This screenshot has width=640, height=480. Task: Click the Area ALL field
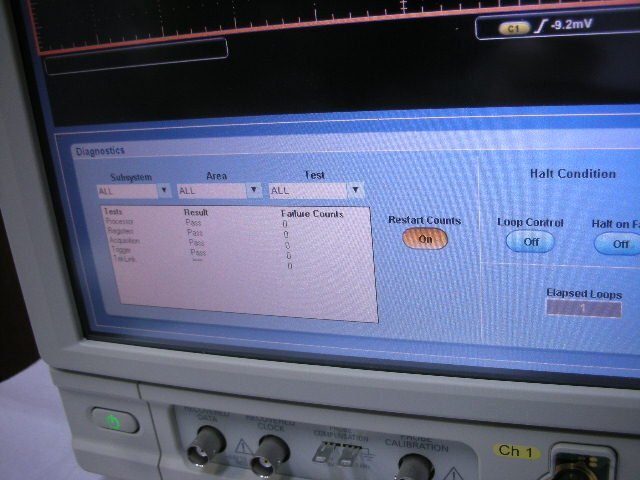coord(212,191)
